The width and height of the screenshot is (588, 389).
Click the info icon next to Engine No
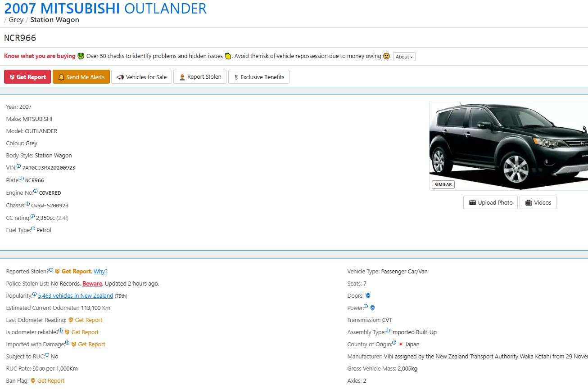coord(36,191)
